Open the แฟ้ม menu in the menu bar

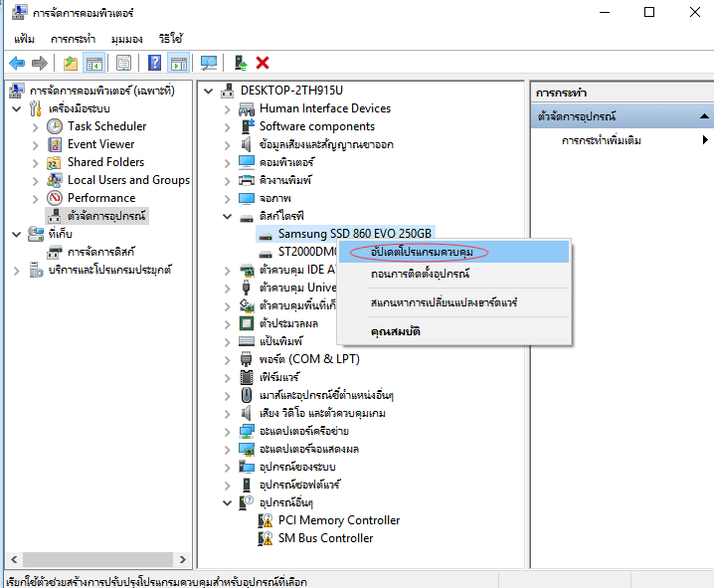click(x=24, y=39)
